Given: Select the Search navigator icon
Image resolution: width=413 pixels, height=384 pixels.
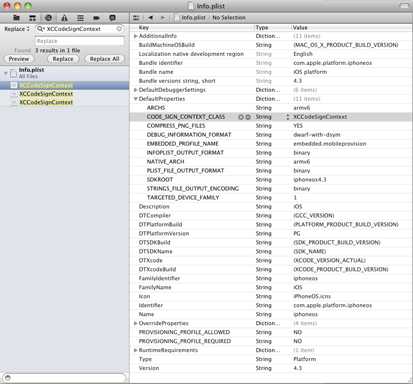Looking at the screenshot, I should (x=48, y=18).
